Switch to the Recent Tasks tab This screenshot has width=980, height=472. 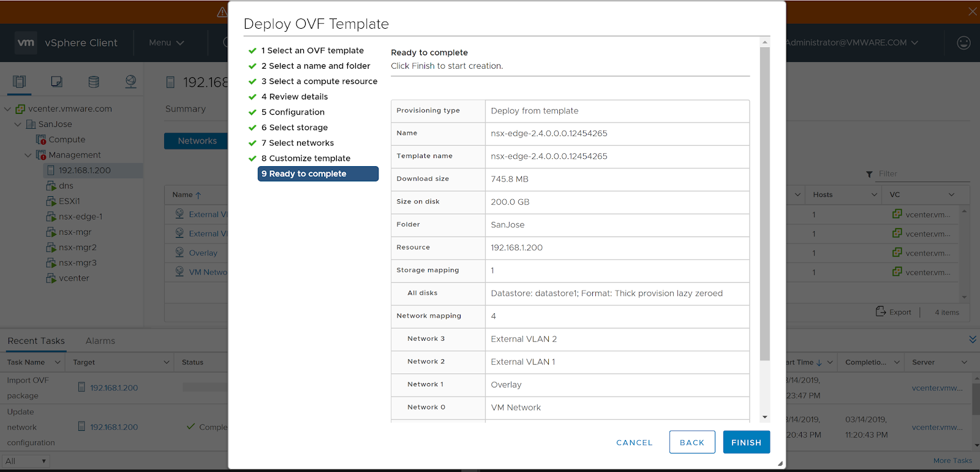(36, 341)
